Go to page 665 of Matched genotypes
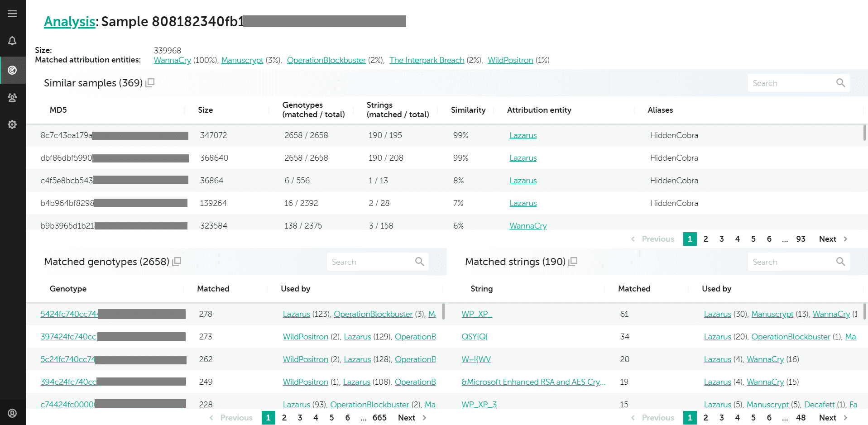Screen dimensions: 868x425 [x=379, y=418]
